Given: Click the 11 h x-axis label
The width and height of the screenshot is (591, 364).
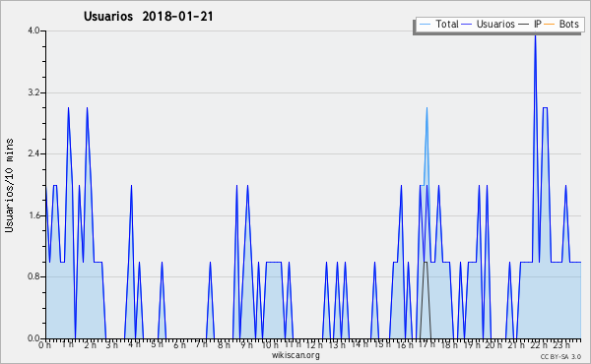Looking at the screenshot, I should (293, 344).
